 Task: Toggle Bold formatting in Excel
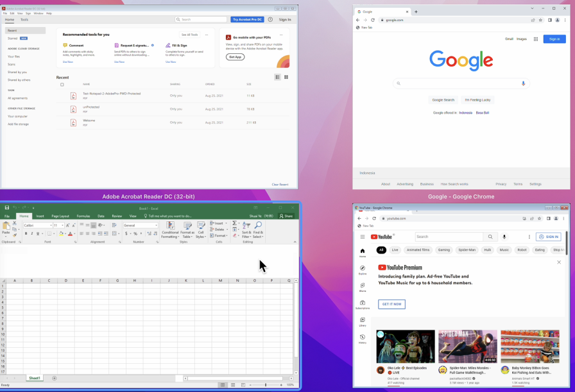[x=26, y=234]
